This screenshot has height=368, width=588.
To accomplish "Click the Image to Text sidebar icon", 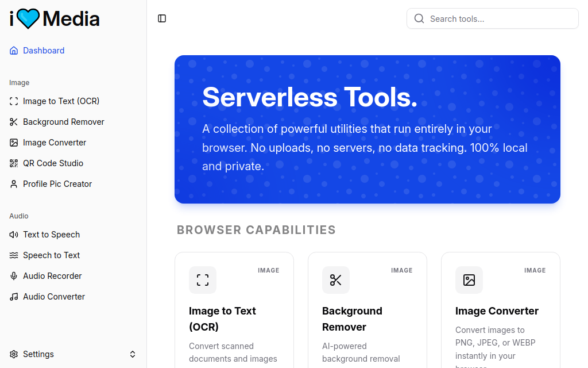I will pos(14,101).
